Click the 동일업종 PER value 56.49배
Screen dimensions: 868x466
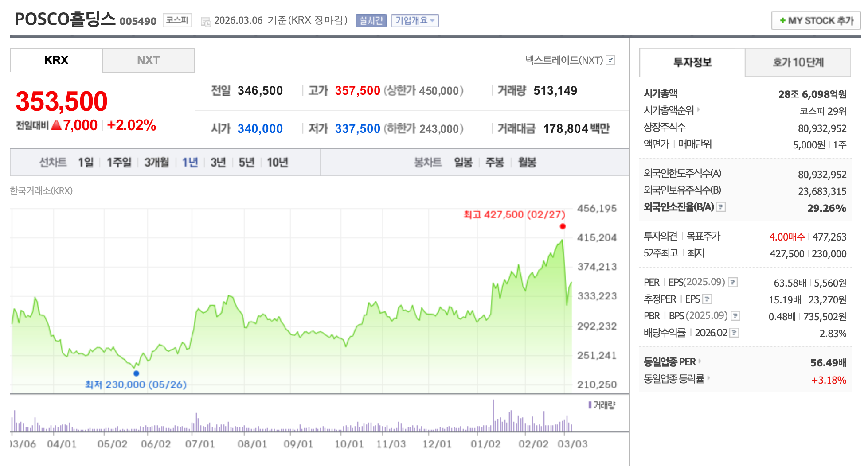(829, 363)
